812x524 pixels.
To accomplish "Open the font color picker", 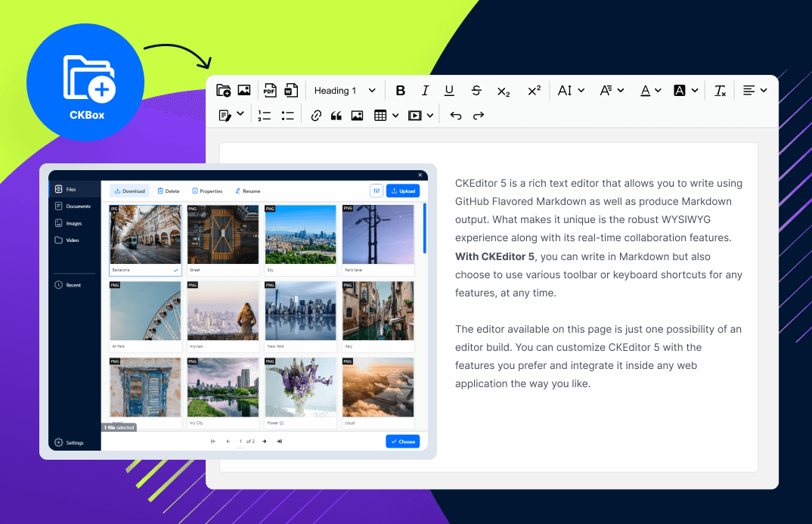I will pyautogui.click(x=650, y=91).
